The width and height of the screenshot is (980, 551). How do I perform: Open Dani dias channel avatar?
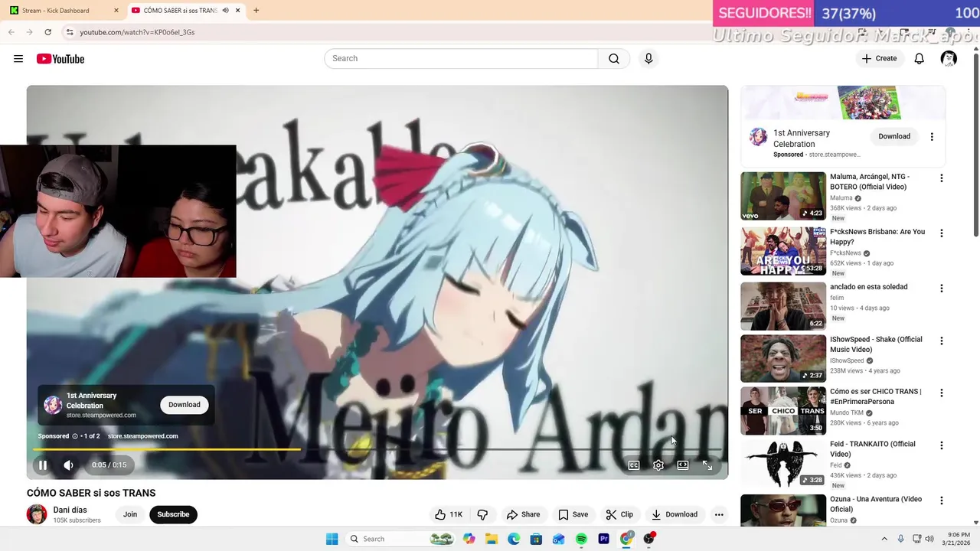point(37,514)
